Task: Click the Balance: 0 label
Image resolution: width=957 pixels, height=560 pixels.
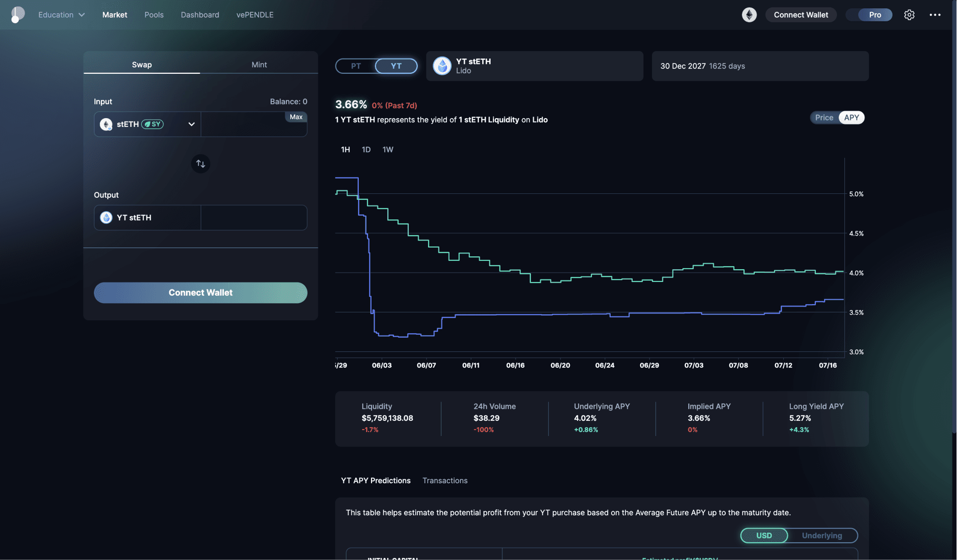Action: point(288,102)
